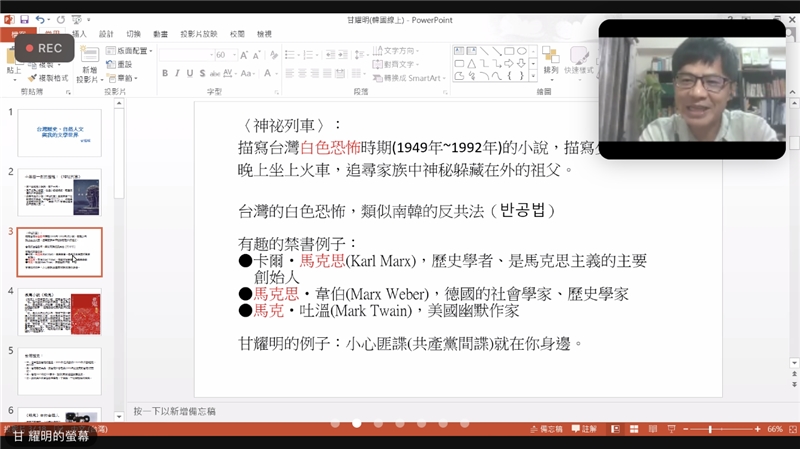The width and height of the screenshot is (800, 449).
Task: Click 轉換成 SmartArt button
Action: pyautogui.click(x=409, y=78)
